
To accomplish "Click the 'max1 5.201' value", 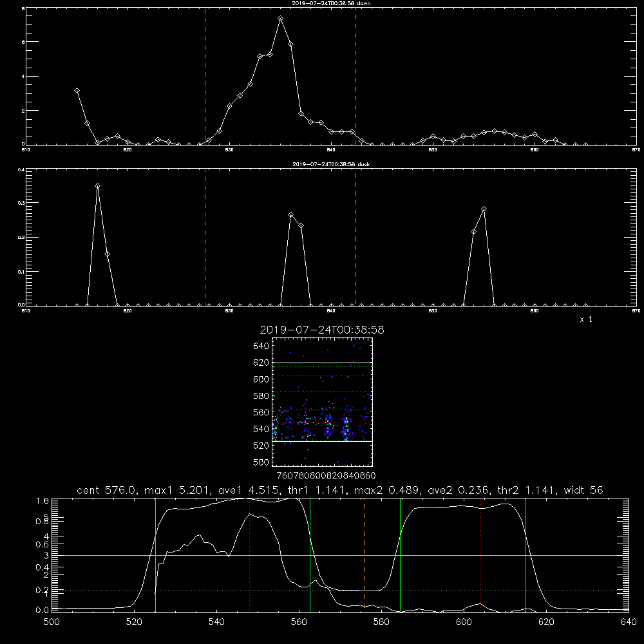I will pos(178,490).
